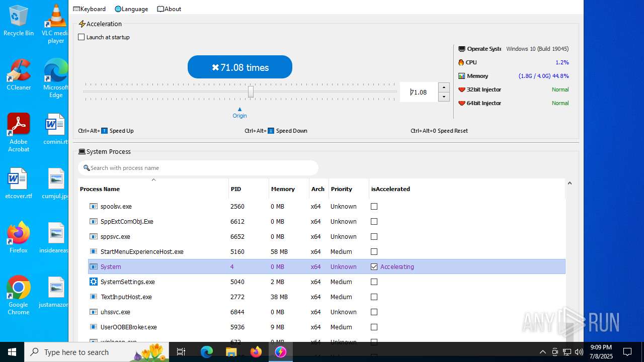Sort by Process Name column
Viewport: 644px width, 362px height.
(x=153, y=189)
